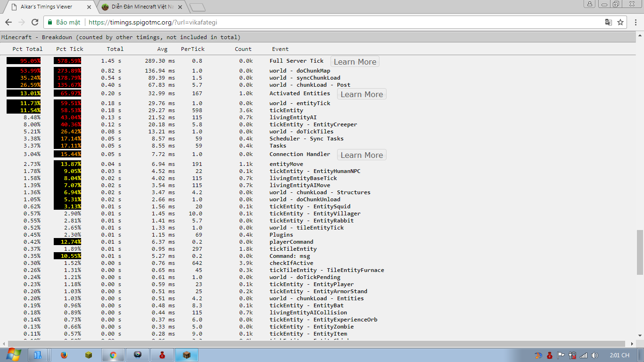Image resolution: width=644 pixels, height=362 pixels.
Task: Click the Event column header
Action: (281, 49)
